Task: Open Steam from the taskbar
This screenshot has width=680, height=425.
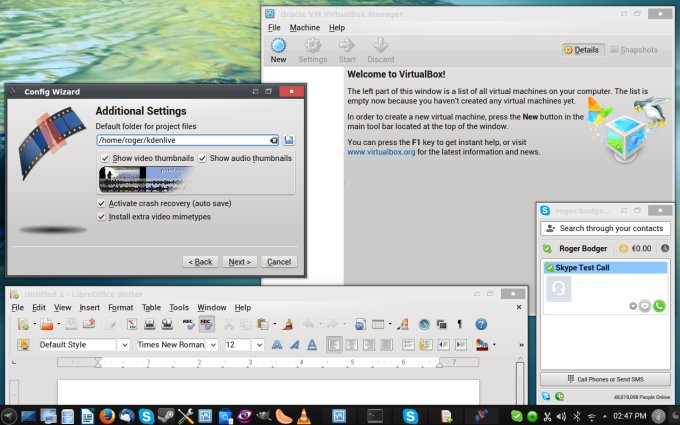Action: click(166, 416)
